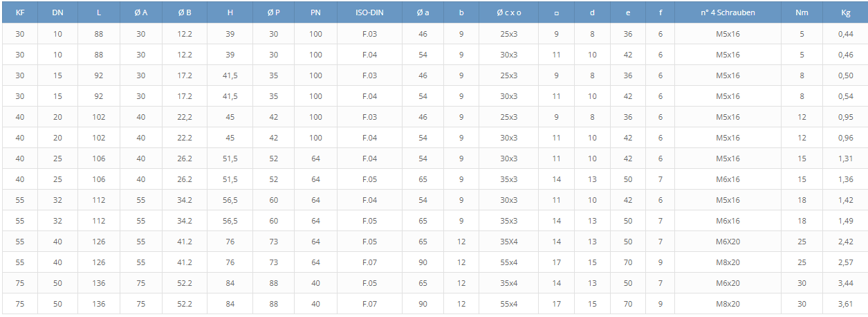Viewport: 868px width, 317px height.
Task: Click the H column header
Action: [230, 12]
